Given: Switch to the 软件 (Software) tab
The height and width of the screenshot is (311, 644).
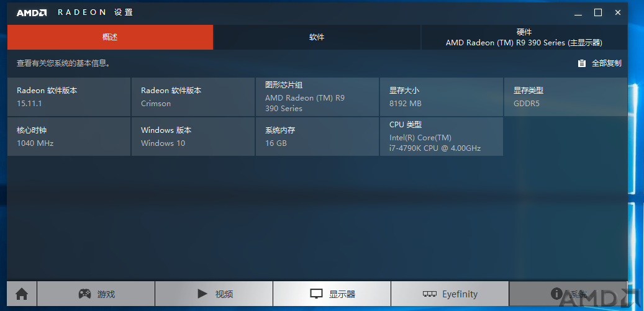Looking at the screenshot, I should [x=317, y=37].
